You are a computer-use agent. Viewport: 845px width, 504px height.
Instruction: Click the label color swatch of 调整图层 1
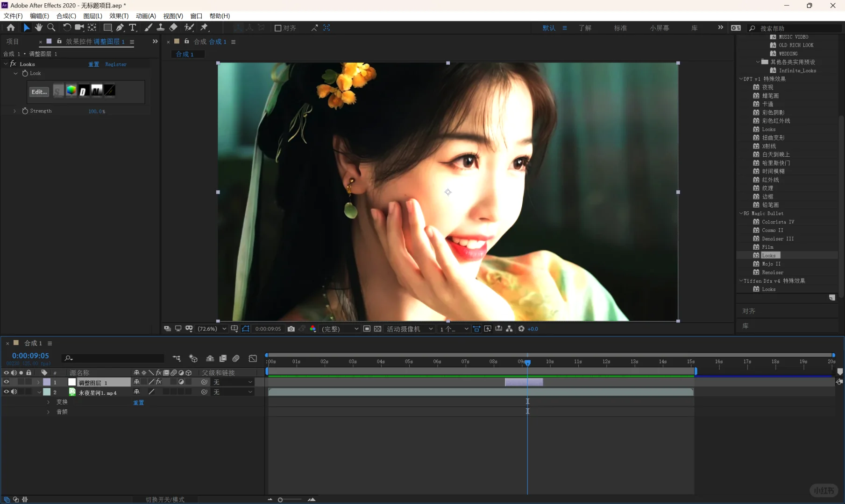tap(47, 382)
